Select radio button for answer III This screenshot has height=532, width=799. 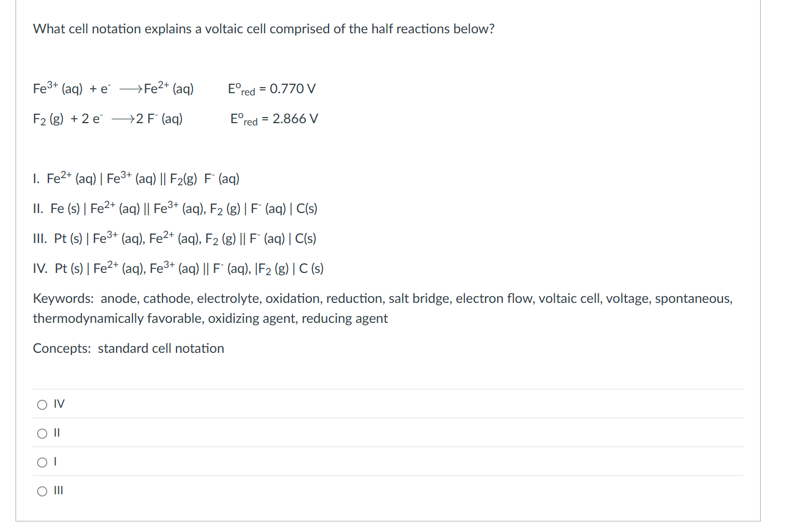point(42,490)
